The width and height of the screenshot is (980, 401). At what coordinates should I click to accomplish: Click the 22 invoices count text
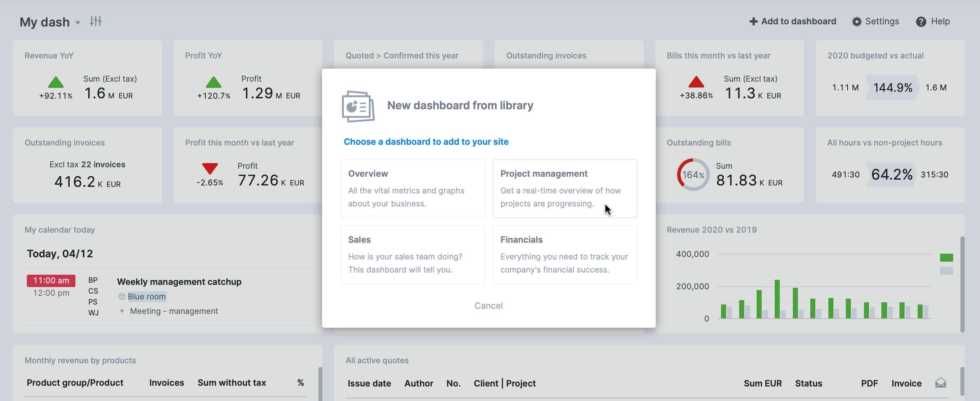click(103, 164)
